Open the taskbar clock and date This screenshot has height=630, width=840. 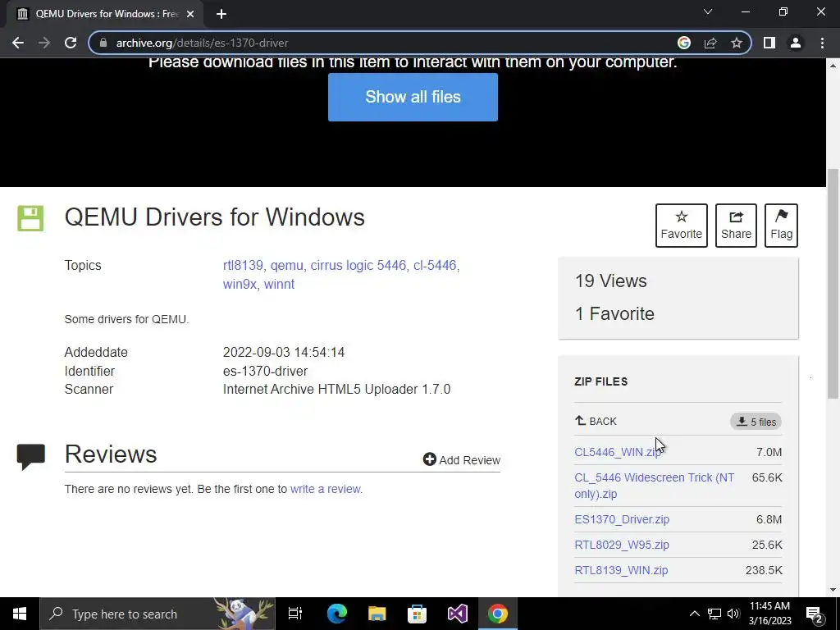pyautogui.click(x=769, y=614)
